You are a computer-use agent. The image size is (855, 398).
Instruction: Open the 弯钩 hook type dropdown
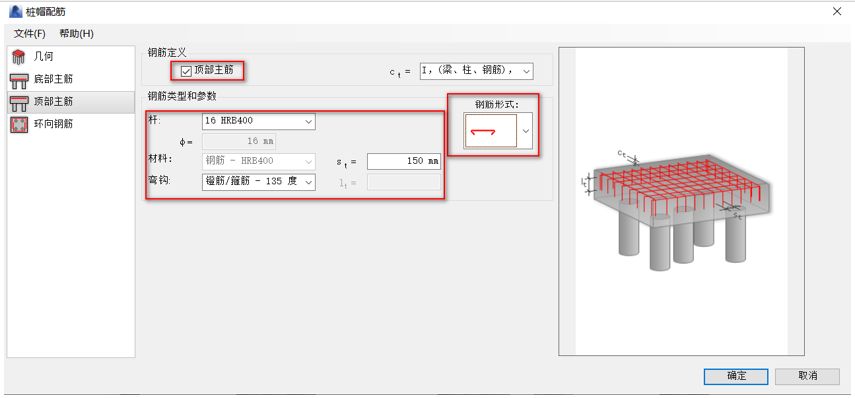(x=258, y=182)
